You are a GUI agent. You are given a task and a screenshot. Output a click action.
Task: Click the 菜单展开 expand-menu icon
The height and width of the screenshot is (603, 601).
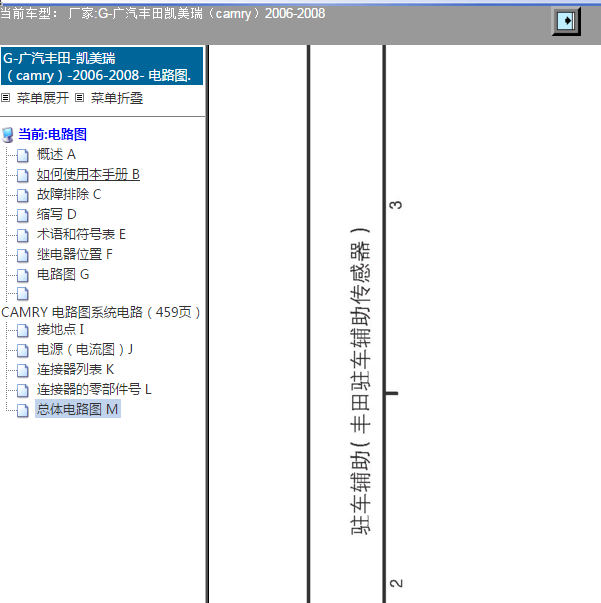(5, 98)
